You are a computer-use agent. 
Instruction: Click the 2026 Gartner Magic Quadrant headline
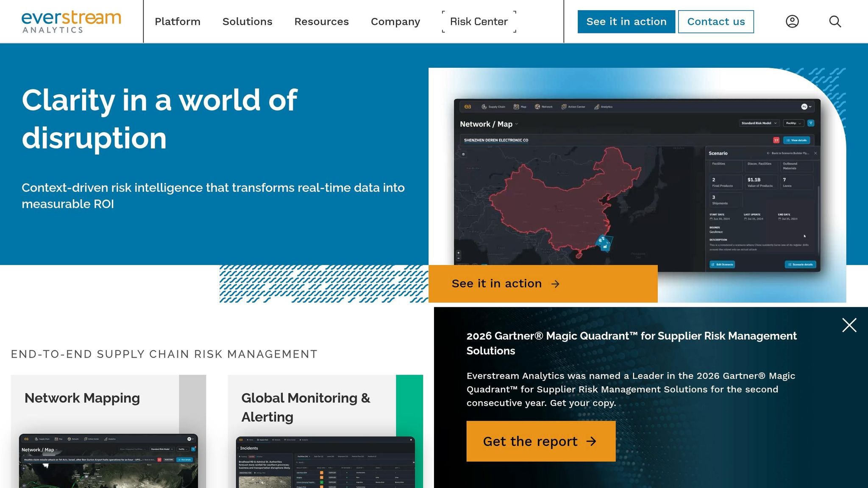tap(632, 343)
